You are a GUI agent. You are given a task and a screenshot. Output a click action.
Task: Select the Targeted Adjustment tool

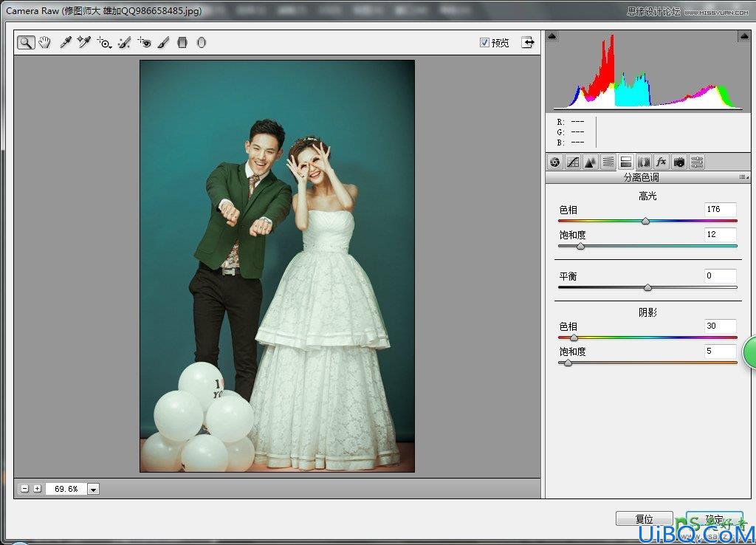tap(104, 42)
